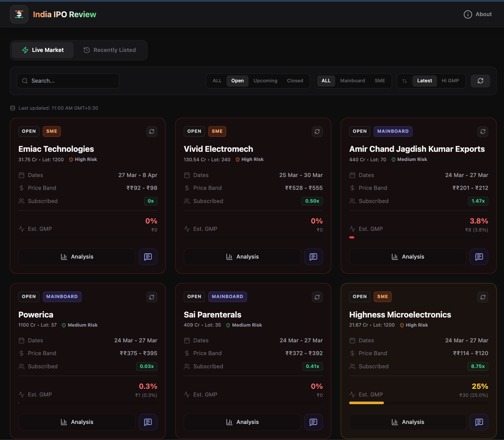Click the database icon beside Last updated

click(x=12, y=108)
